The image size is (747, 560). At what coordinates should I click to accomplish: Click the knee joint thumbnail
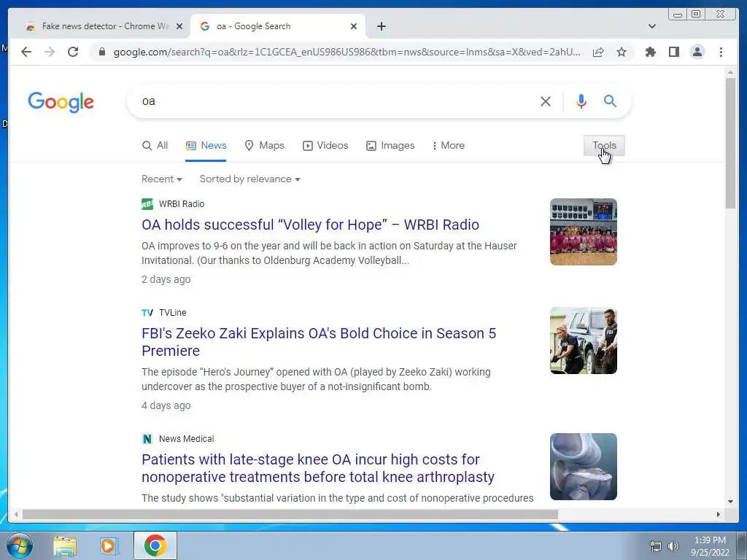point(583,467)
